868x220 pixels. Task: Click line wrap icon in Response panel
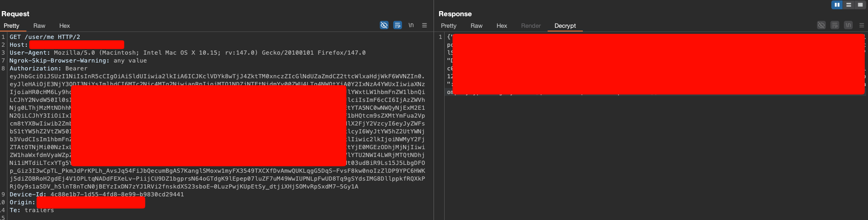click(835, 25)
